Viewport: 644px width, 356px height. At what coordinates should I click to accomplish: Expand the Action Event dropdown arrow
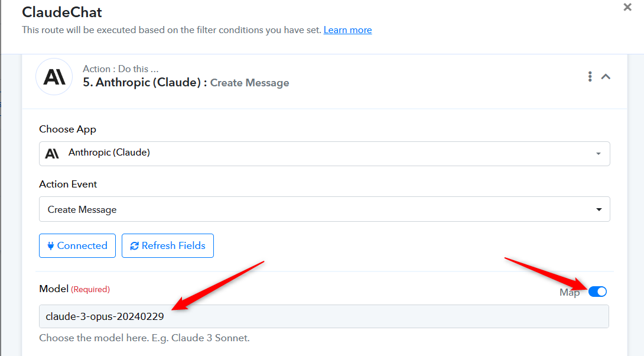coord(599,209)
